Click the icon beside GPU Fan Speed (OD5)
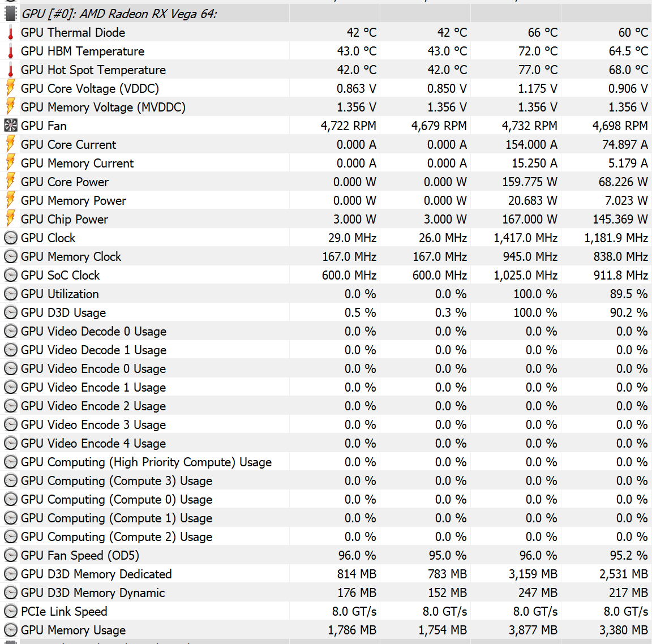Viewport: 652px width, 644px height. (10, 556)
